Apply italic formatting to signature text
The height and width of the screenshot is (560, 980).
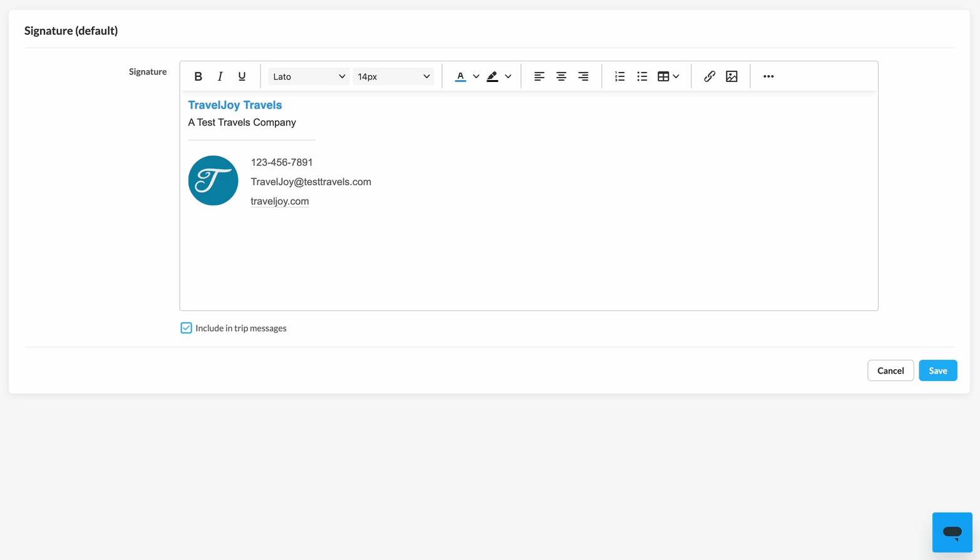tap(220, 76)
